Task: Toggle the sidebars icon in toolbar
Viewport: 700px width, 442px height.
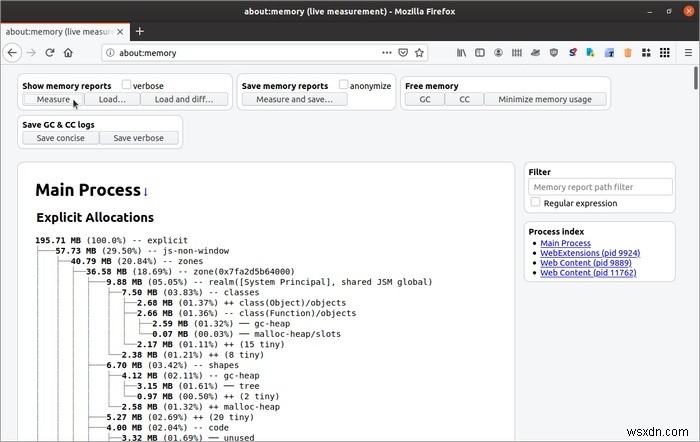Action: (x=479, y=53)
